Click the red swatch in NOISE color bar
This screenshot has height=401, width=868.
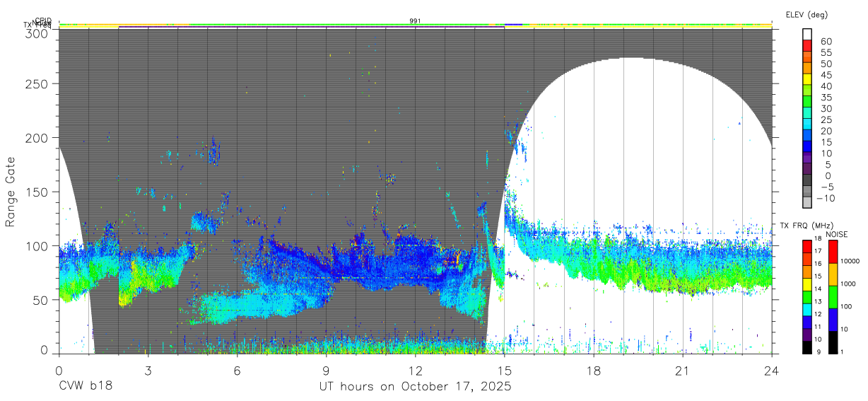click(x=832, y=252)
